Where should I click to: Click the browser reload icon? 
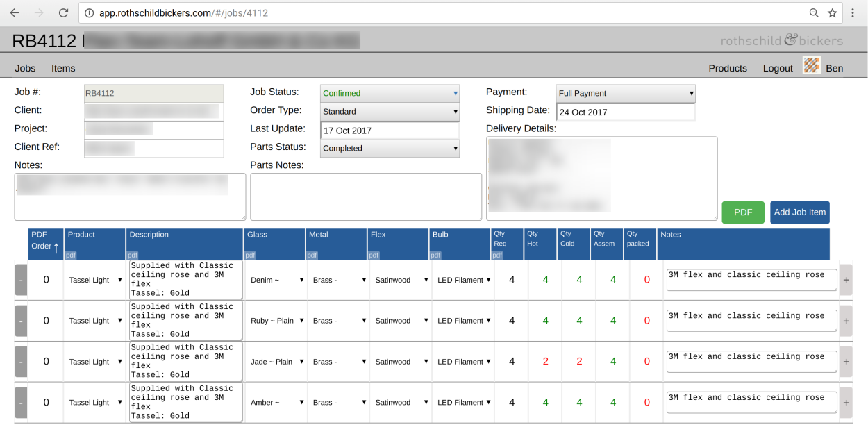click(x=63, y=13)
